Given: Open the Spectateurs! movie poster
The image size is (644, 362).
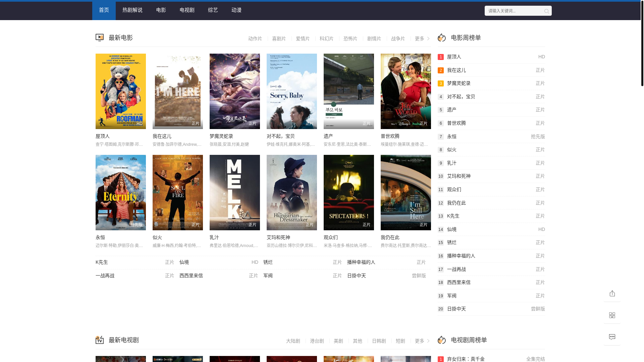Looking at the screenshot, I should (x=349, y=192).
